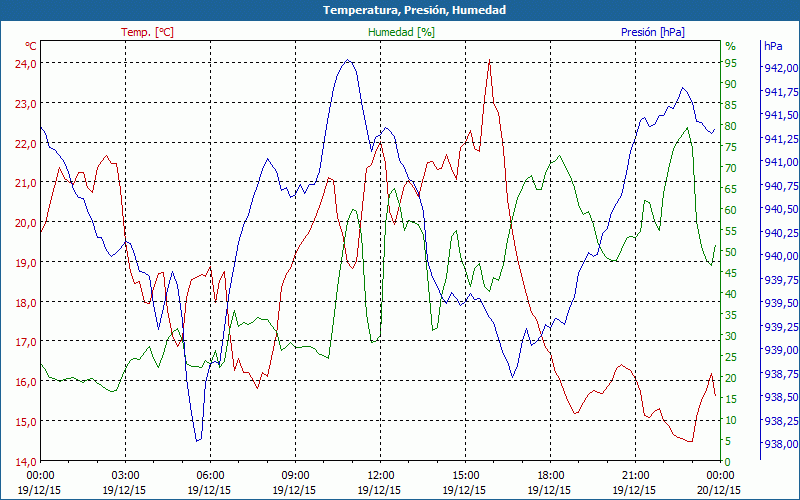The image size is (800, 500).
Task: Click the '940,50' pressure axis value
Action: point(781,209)
